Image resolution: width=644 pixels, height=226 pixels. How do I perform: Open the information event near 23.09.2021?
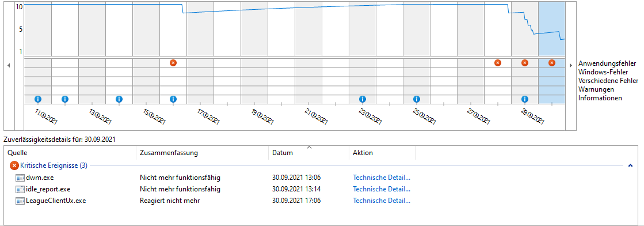tap(362, 99)
